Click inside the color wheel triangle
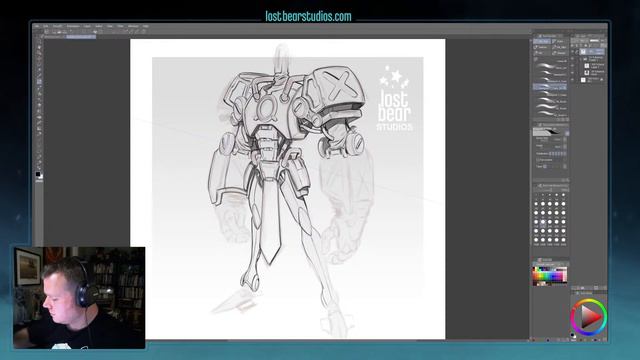 589,317
